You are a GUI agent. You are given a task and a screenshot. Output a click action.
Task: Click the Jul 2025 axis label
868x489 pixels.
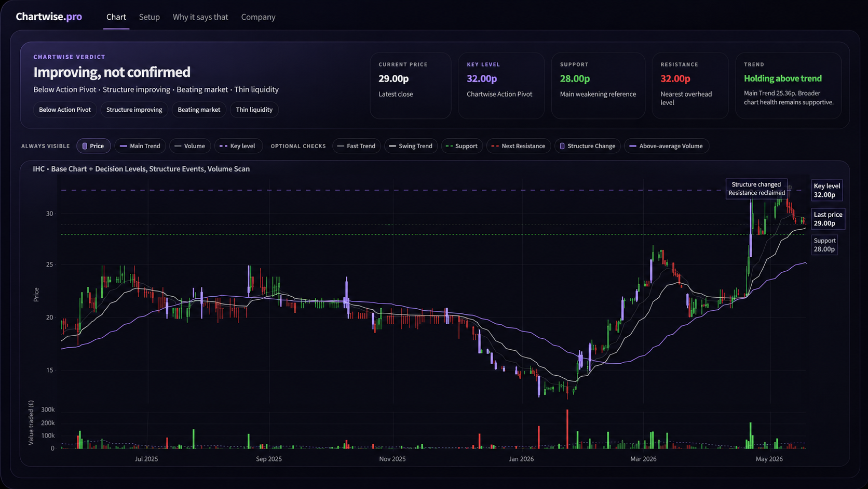(x=146, y=459)
